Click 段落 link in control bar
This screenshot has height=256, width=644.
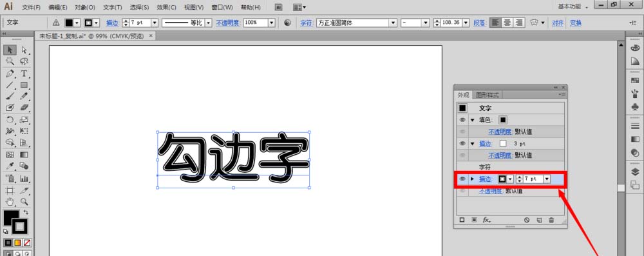point(479,23)
